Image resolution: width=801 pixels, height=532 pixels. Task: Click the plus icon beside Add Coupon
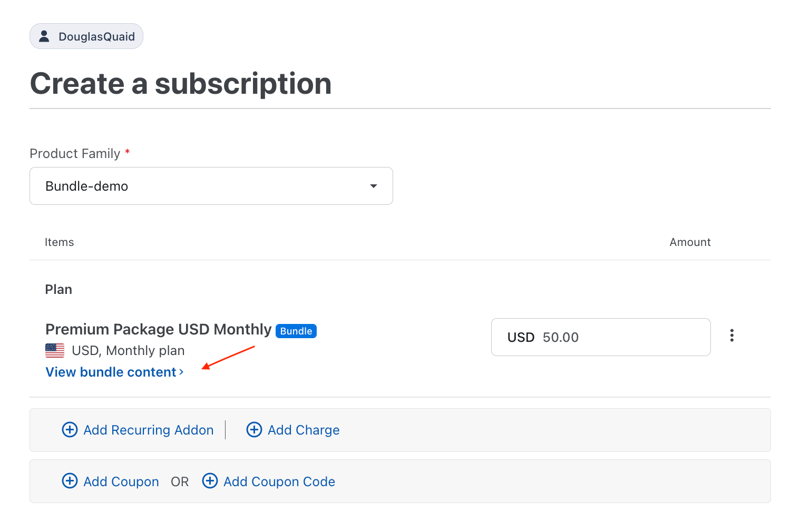click(70, 480)
